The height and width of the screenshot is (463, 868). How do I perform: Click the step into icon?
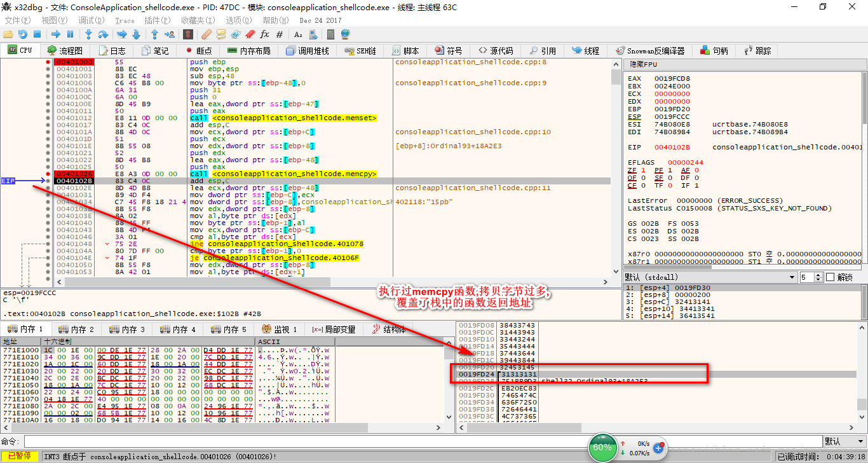89,34
